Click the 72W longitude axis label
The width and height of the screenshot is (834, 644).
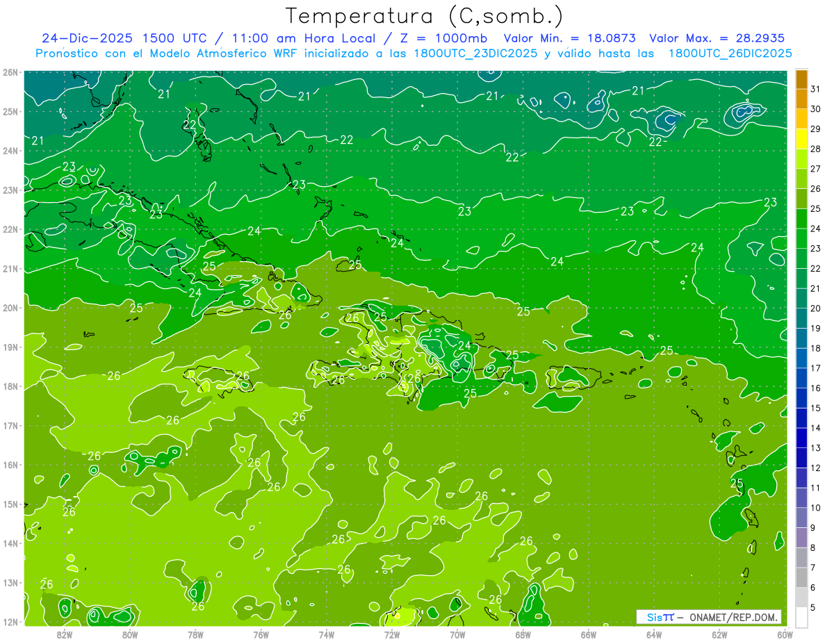click(391, 634)
